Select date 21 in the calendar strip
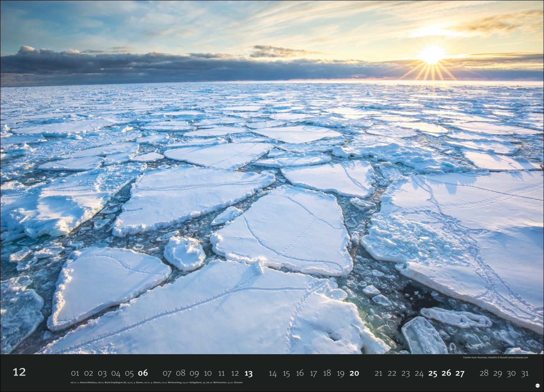The height and width of the screenshot is (392, 544). click(378, 373)
